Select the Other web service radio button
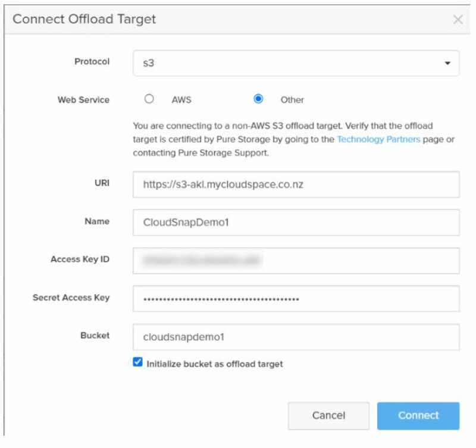 click(x=258, y=99)
